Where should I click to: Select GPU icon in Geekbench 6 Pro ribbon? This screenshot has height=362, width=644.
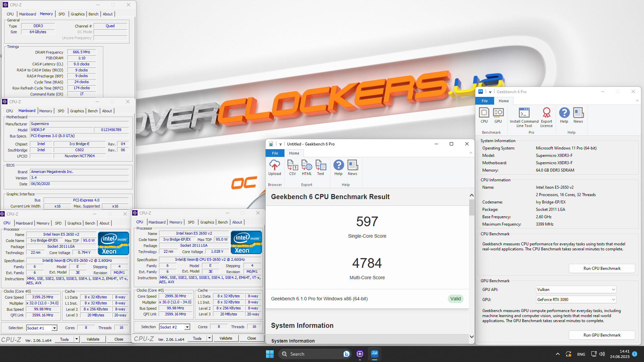(498, 115)
